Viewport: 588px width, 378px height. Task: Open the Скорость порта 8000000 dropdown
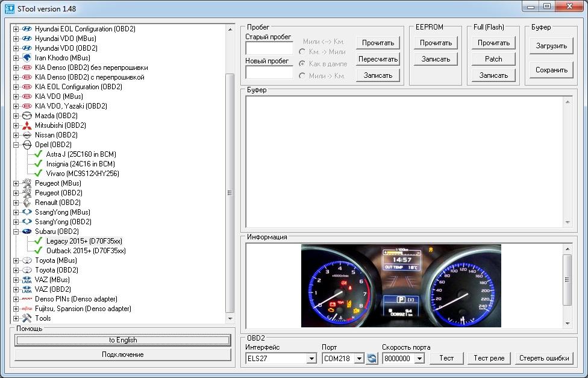pos(420,359)
